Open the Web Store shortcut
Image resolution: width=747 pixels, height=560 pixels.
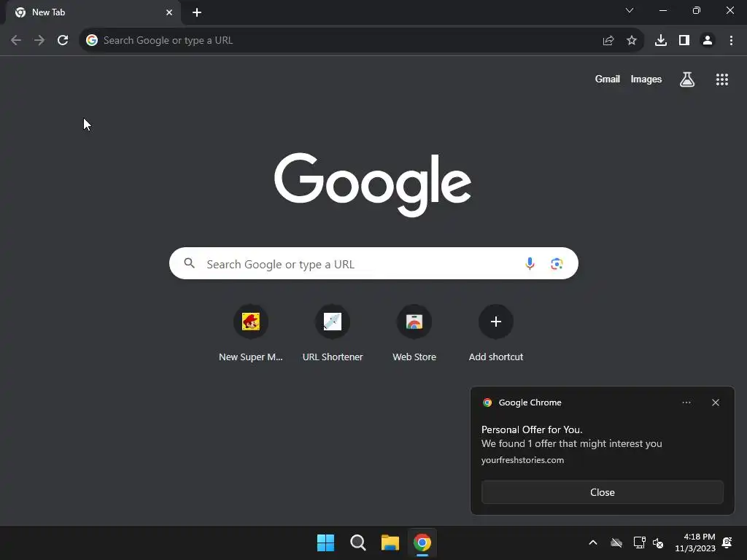point(414,333)
